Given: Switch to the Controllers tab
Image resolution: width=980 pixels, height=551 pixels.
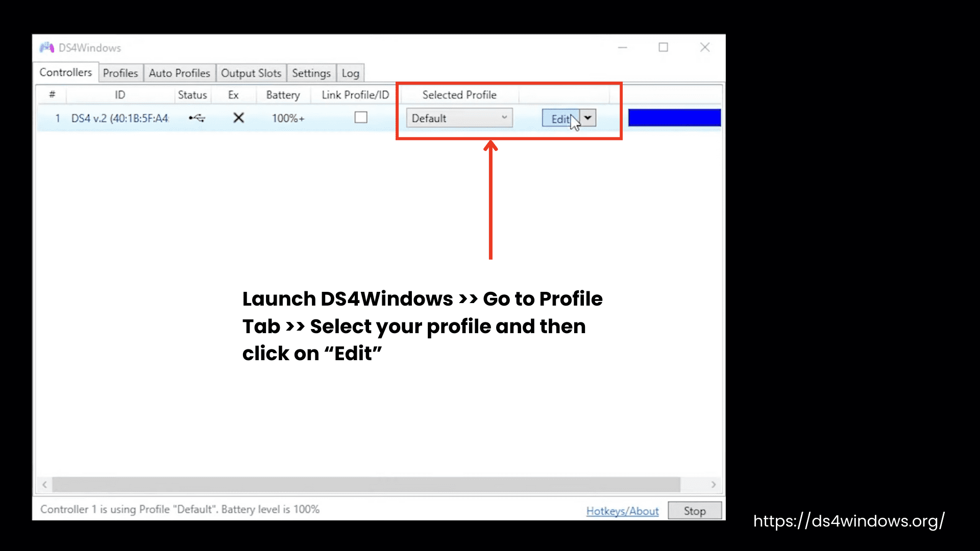Looking at the screenshot, I should click(66, 72).
